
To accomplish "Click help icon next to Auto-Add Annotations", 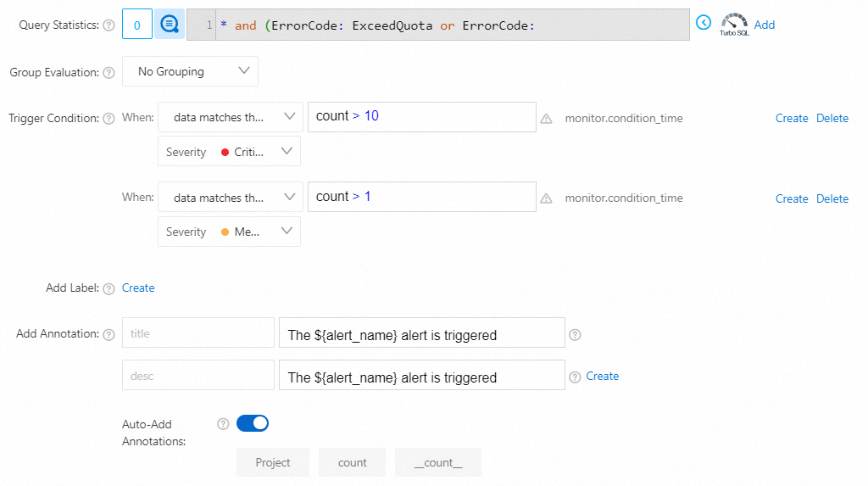I will (224, 423).
